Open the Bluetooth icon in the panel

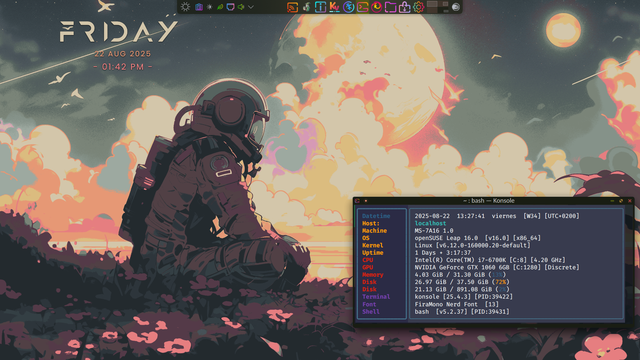349,7
